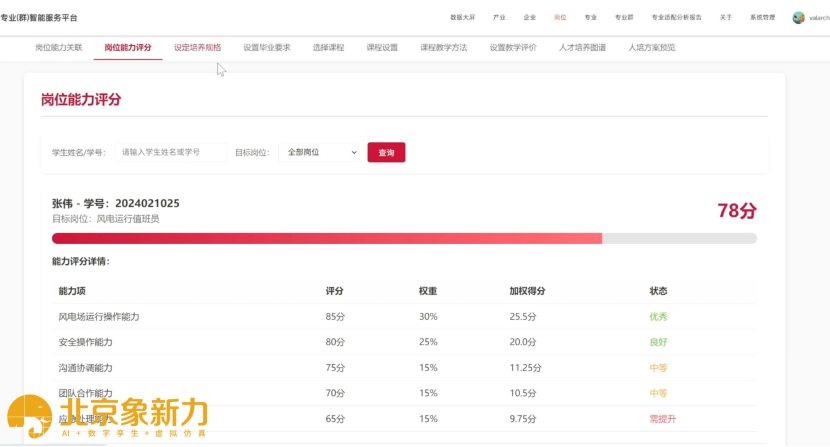Open the 设置毕业要求 tab

266,47
